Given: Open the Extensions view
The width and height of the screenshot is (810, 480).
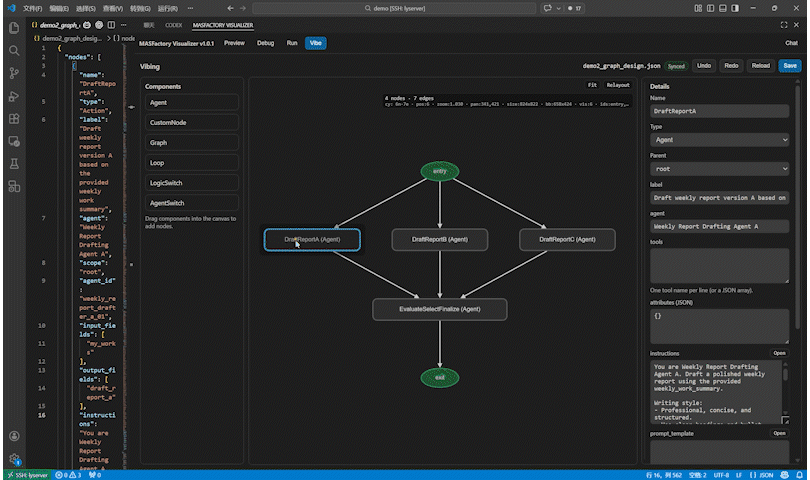Looking at the screenshot, I should coord(14,119).
